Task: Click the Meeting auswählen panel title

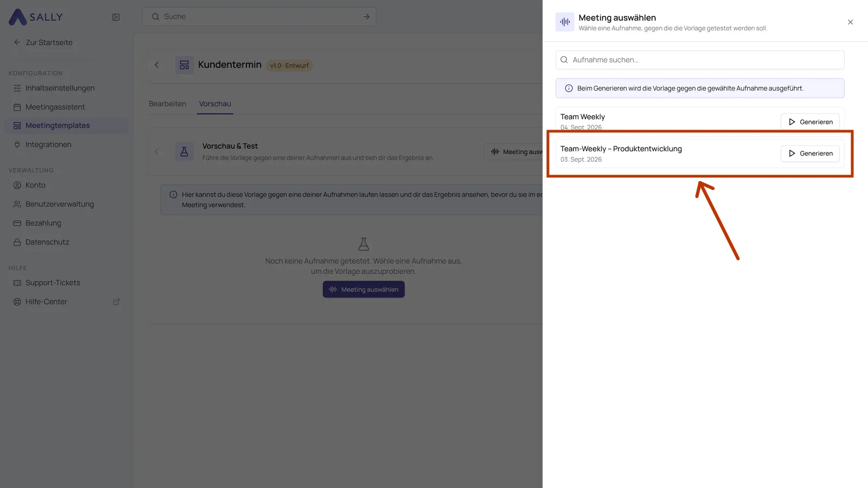Action: pyautogui.click(x=617, y=18)
